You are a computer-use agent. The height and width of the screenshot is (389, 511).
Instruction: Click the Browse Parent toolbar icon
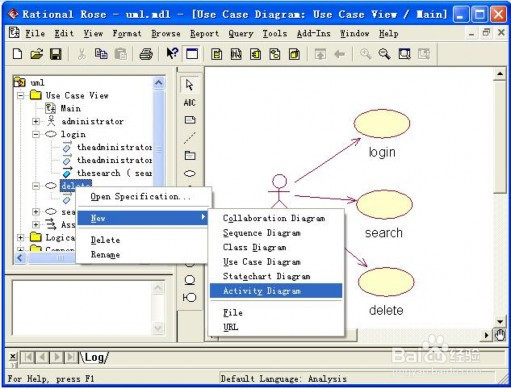(320, 54)
